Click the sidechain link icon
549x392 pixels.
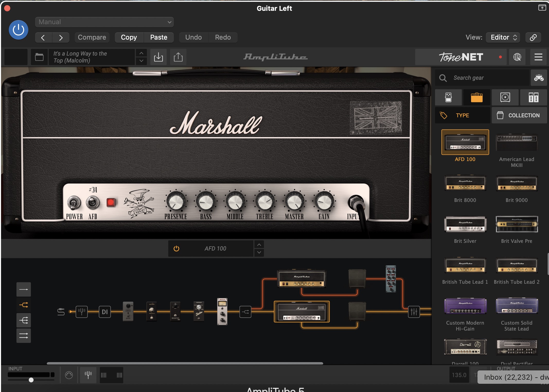pyautogui.click(x=533, y=38)
